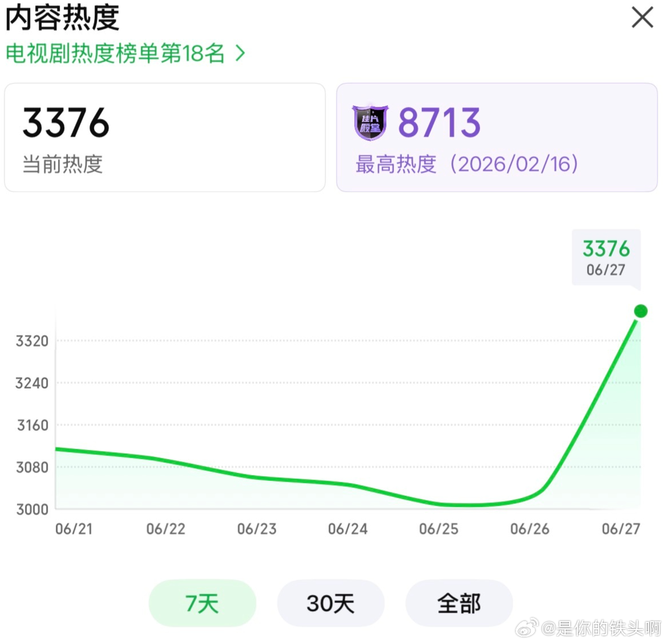
Task: Click the 06/25 date label on the axis
Action: [439, 529]
